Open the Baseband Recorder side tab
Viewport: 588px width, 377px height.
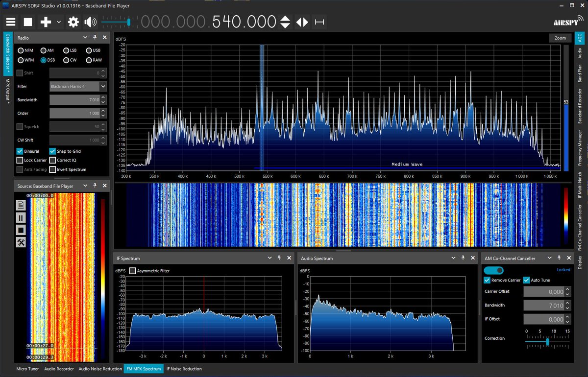tap(580, 107)
